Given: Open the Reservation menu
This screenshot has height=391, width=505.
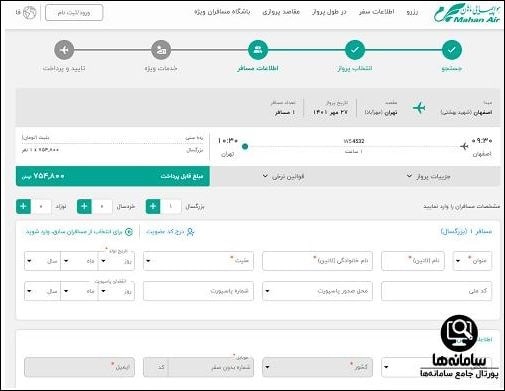Looking at the screenshot, I should (412, 12).
